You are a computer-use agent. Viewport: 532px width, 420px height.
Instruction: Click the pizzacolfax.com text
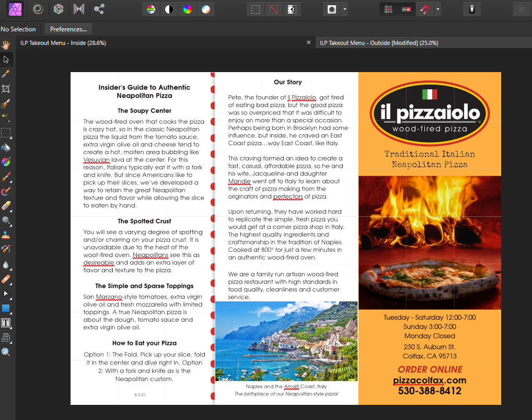point(430,380)
